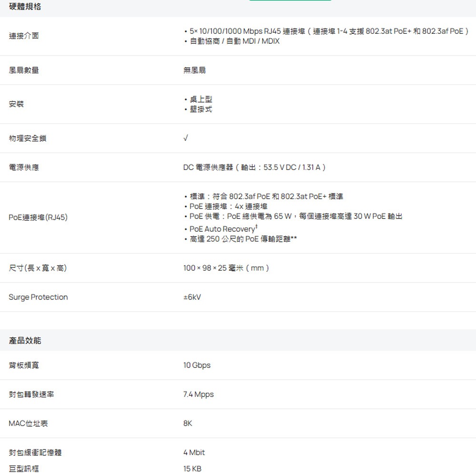Select the 桌上型 list item
The width and height of the screenshot is (476, 476).
[x=200, y=99]
